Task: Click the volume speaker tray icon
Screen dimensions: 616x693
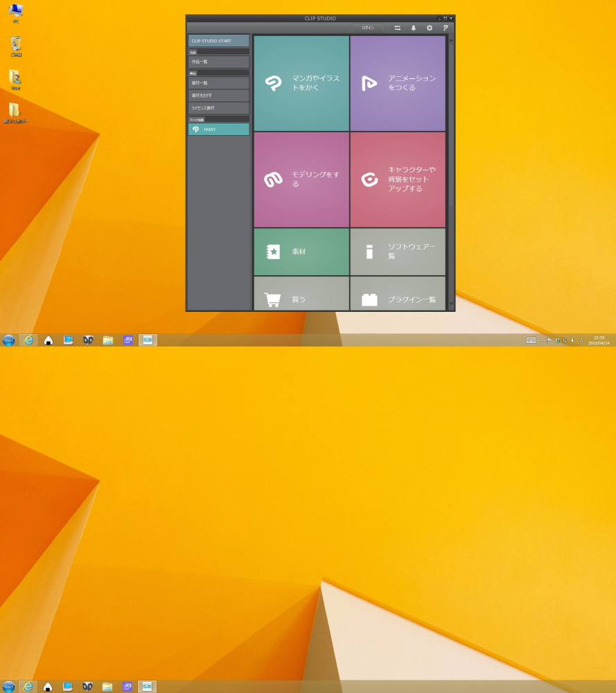Action: coord(573,340)
